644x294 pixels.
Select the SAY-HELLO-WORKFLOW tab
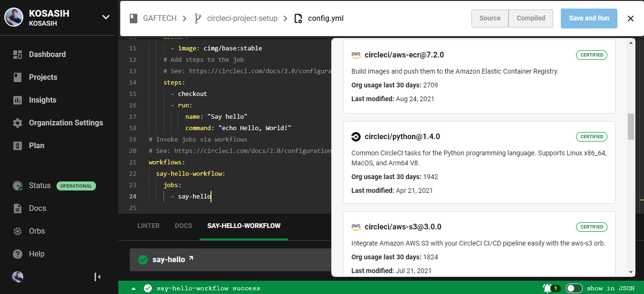tap(244, 226)
